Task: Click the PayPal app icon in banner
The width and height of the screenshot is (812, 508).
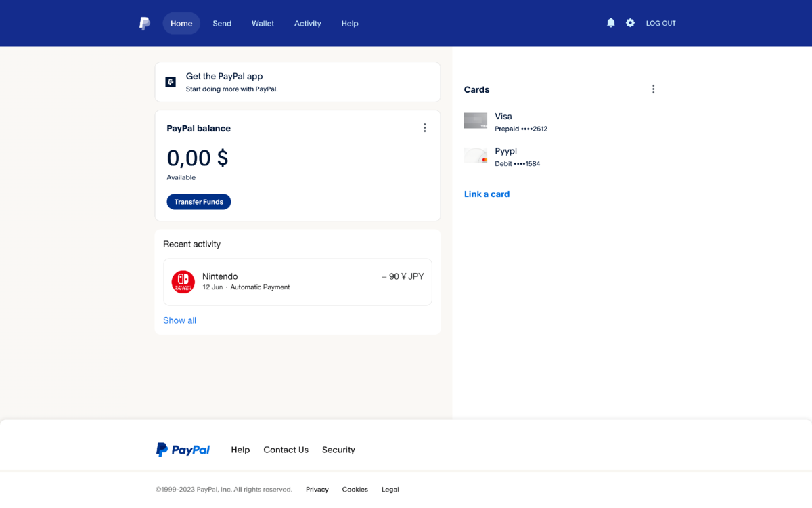Action: coord(171,82)
